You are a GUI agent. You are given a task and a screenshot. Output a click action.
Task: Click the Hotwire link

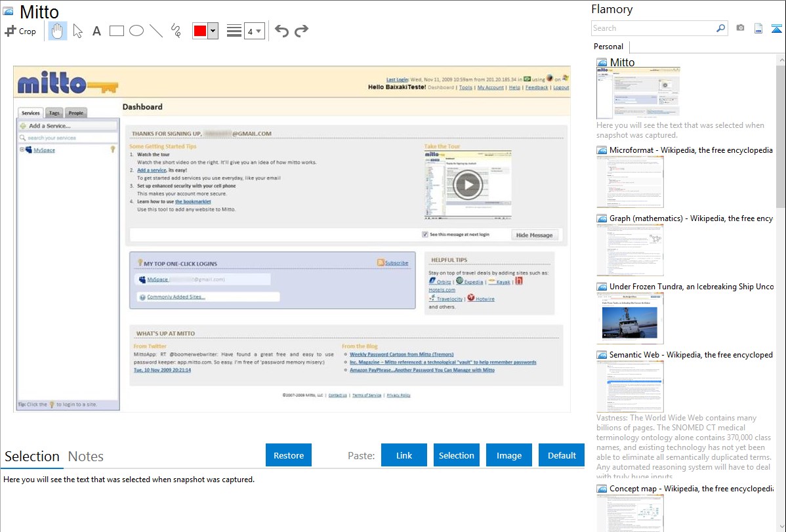(485, 299)
